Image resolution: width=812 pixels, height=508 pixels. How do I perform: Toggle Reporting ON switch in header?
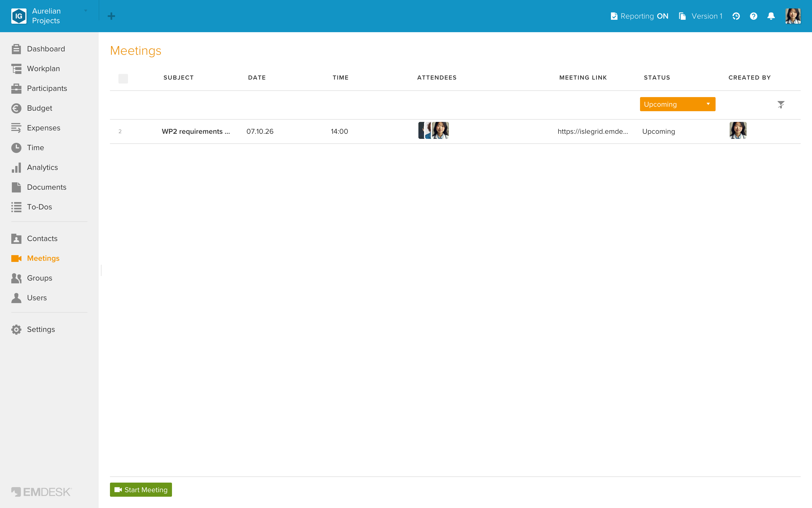pos(639,16)
